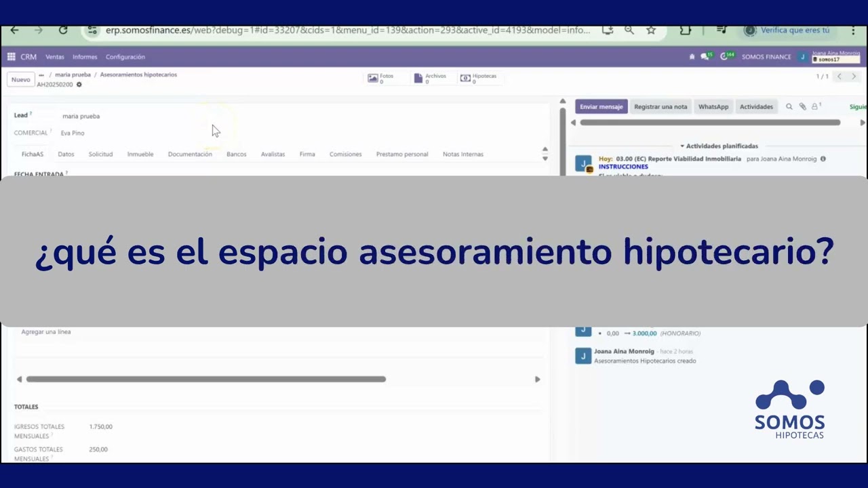
Task: Open the Hipotecas smart button
Action: (479, 79)
